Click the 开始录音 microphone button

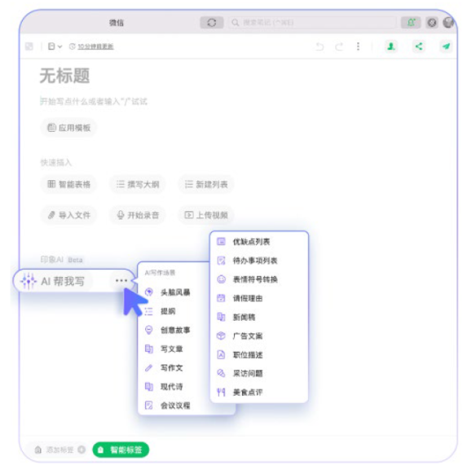pyautogui.click(x=138, y=215)
